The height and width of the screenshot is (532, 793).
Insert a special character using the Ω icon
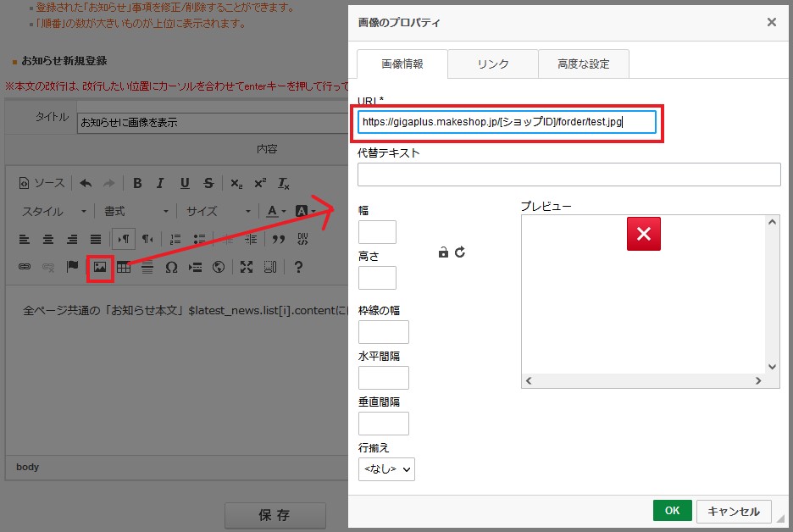(x=171, y=268)
